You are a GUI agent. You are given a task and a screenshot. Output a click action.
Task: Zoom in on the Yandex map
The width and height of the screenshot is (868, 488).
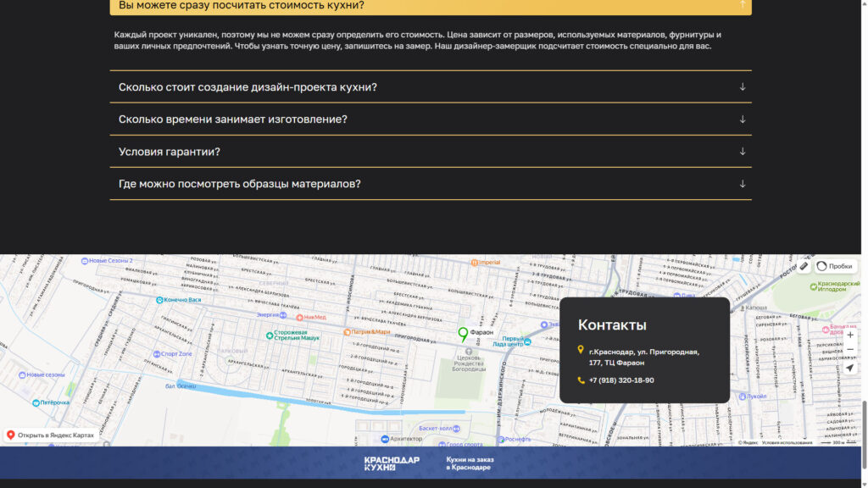click(849, 335)
